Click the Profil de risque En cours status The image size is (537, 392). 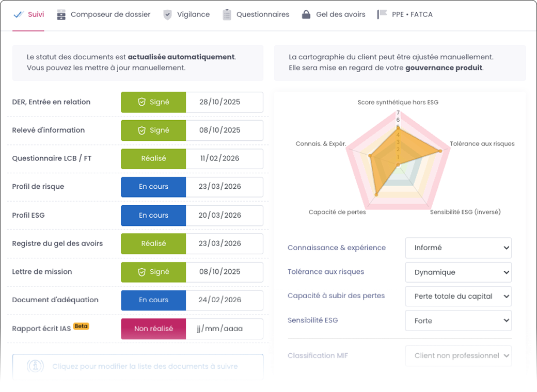click(x=153, y=187)
